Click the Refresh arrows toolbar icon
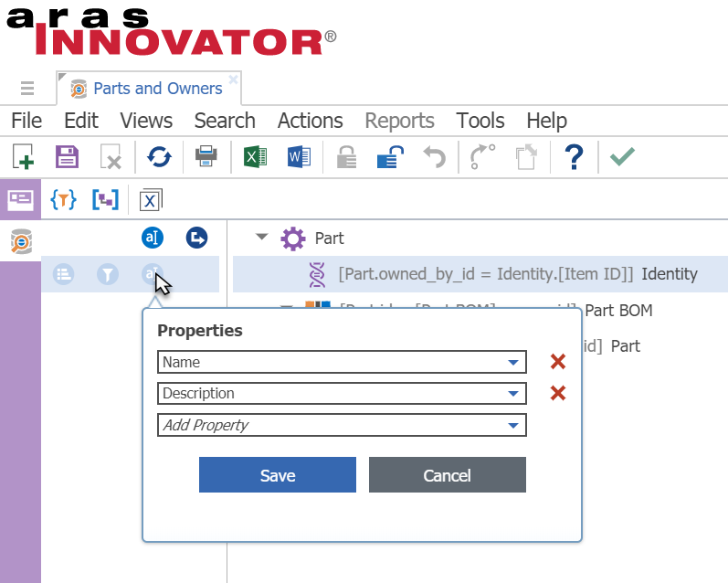 tap(159, 157)
